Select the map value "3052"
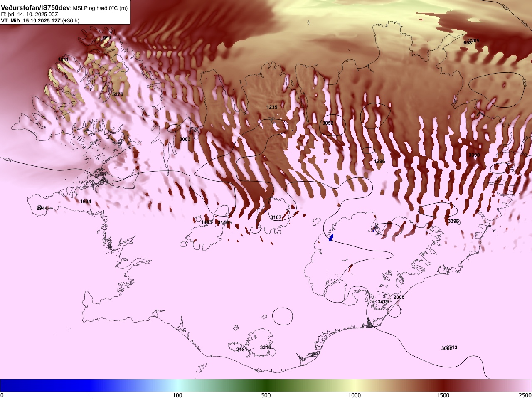The image size is (532, 399). (328, 123)
